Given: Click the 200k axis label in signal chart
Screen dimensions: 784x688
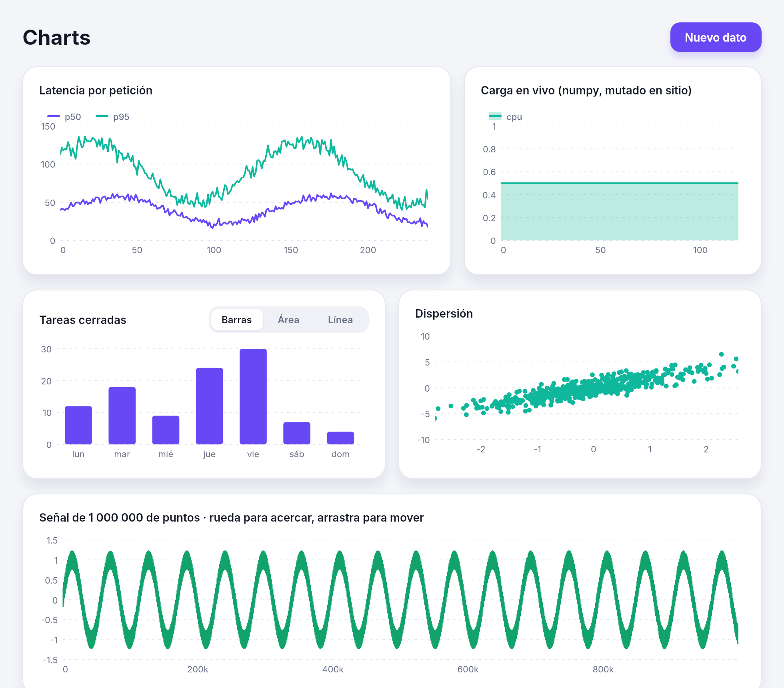Looking at the screenshot, I should click(198, 669).
